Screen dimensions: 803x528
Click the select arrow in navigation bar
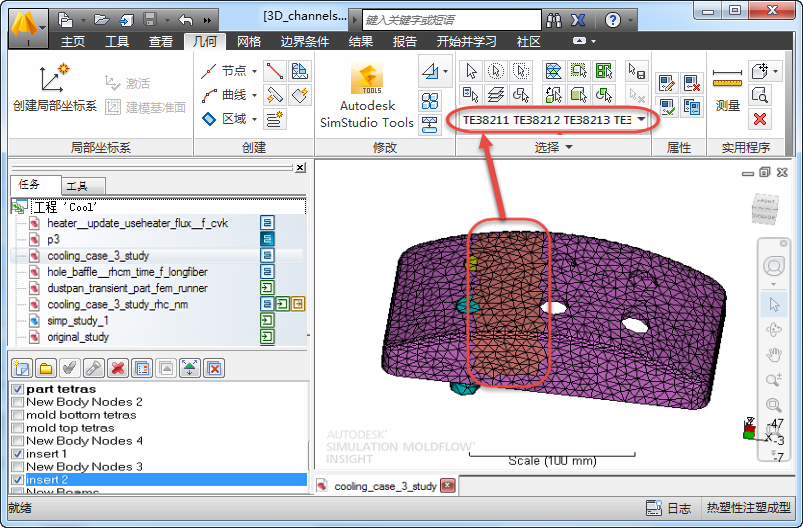[773, 304]
